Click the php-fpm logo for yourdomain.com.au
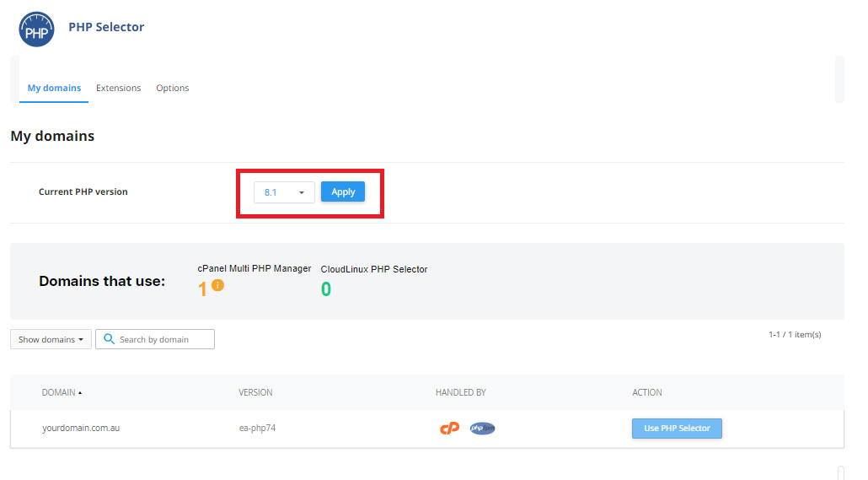Image resolution: width=868 pixels, height=480 pixels. 482,428
